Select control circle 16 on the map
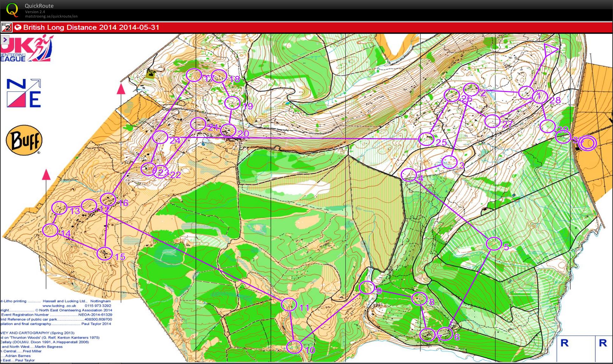The image size is (613, 364). coord(108,199)
